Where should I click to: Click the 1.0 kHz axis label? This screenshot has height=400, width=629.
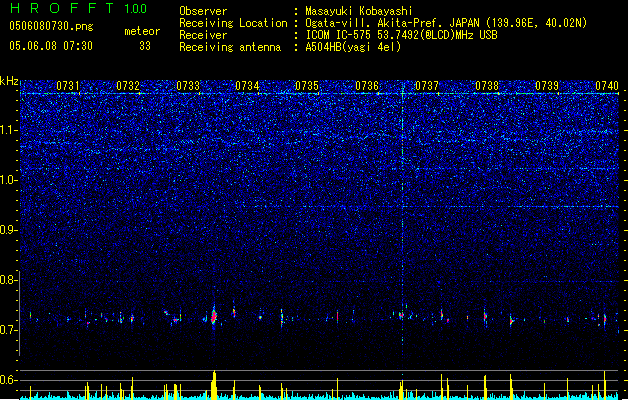pyautogui.click(x=9, y=180)
